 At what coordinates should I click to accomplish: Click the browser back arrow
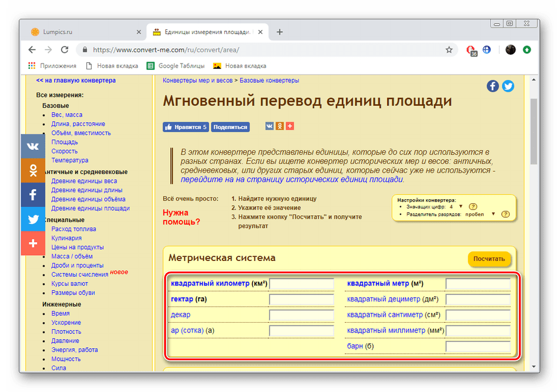32,50
